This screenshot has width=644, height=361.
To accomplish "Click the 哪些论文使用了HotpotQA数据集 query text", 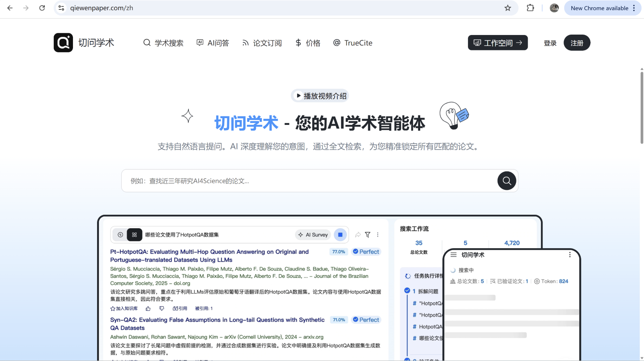I will coord(182,235).
